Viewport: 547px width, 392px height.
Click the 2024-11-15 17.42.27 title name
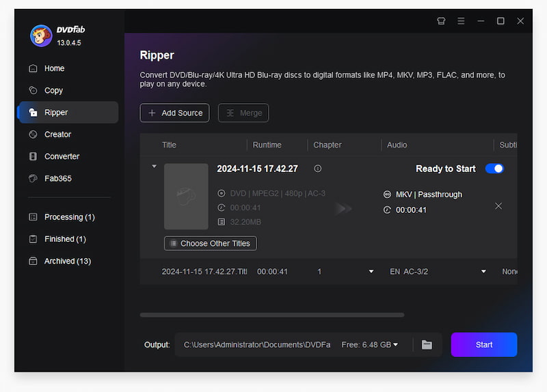click(258, 169)
